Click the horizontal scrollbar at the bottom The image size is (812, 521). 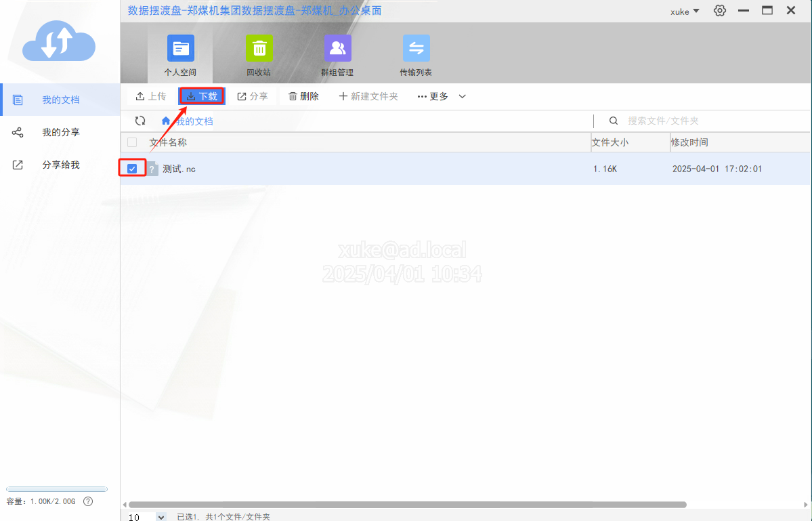pos(406,505)
